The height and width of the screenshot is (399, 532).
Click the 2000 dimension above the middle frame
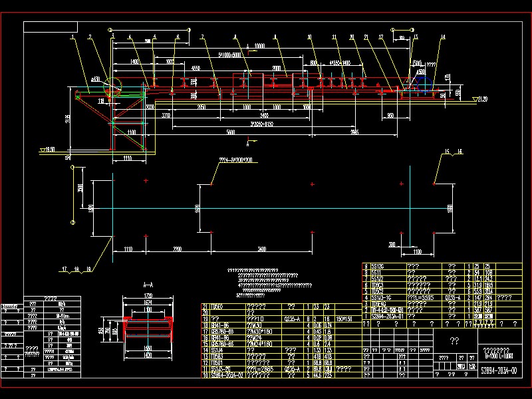pos(277,68)
